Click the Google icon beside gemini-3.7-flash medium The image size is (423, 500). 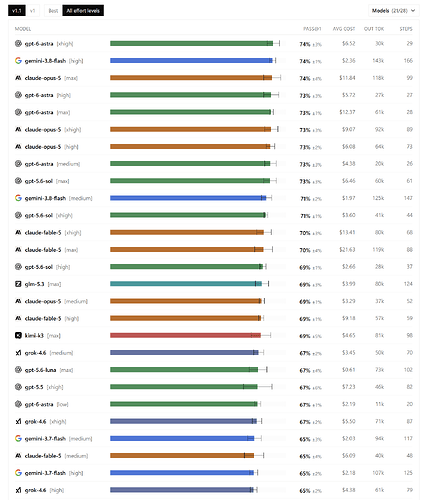(18, 438)
